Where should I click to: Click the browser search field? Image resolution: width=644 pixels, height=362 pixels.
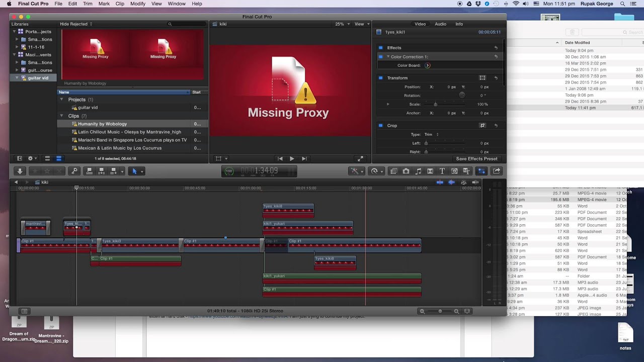186,24
